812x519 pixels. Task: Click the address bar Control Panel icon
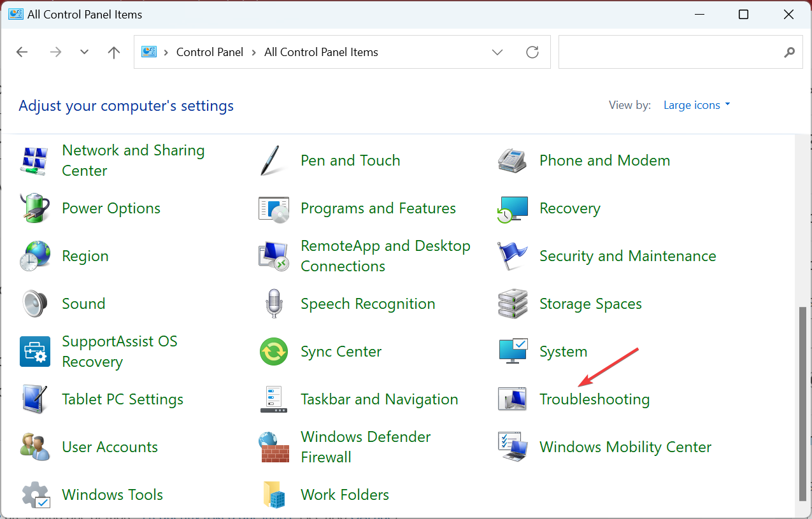(148, 52)
